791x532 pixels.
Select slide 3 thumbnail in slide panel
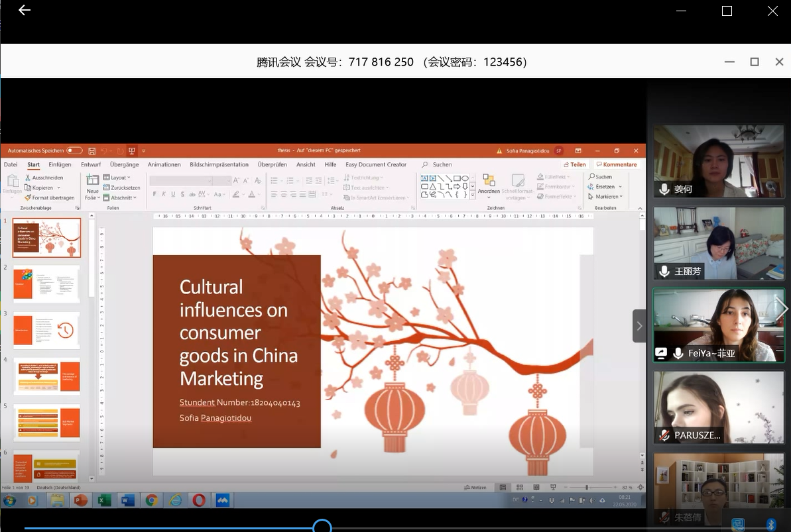[46, 330]
